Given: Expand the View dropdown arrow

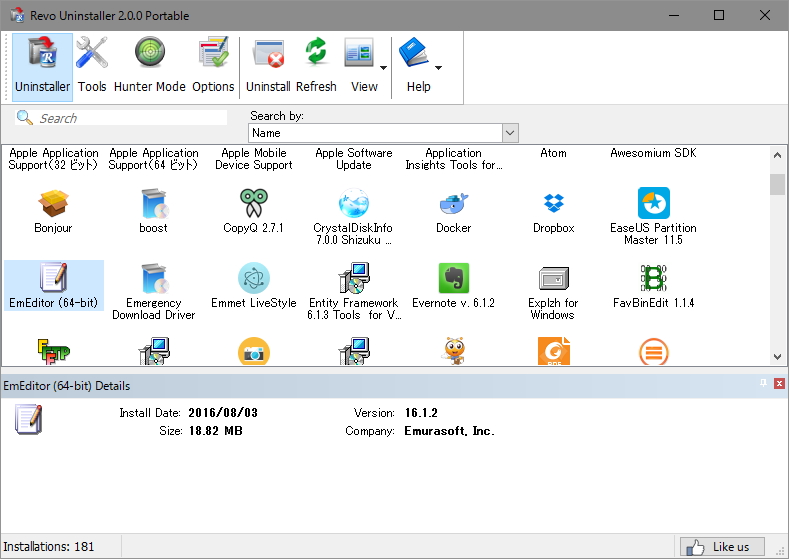Looking at the screenshot, I should tap(383, 67).
